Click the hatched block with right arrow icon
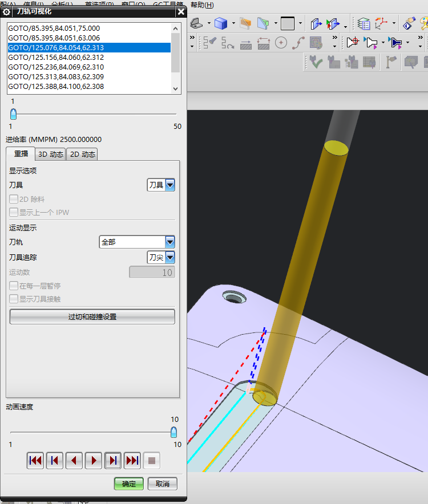The height and width of the screenshot is (504, 428). pyautogui.click(x=246, y=44)
